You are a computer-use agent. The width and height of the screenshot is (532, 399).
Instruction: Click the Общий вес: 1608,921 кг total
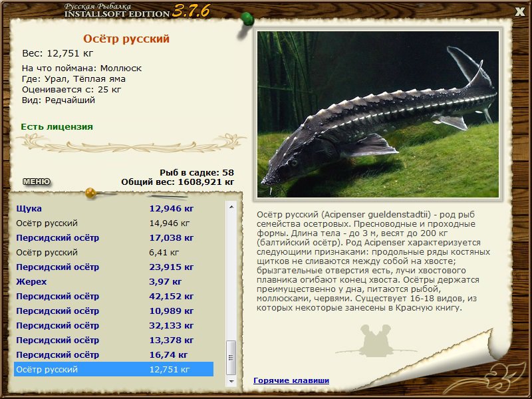178,182
